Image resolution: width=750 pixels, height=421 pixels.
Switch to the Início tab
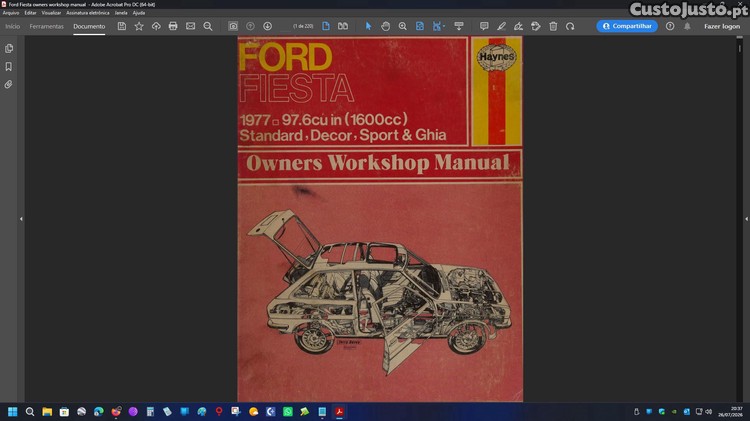pos(12,26)
